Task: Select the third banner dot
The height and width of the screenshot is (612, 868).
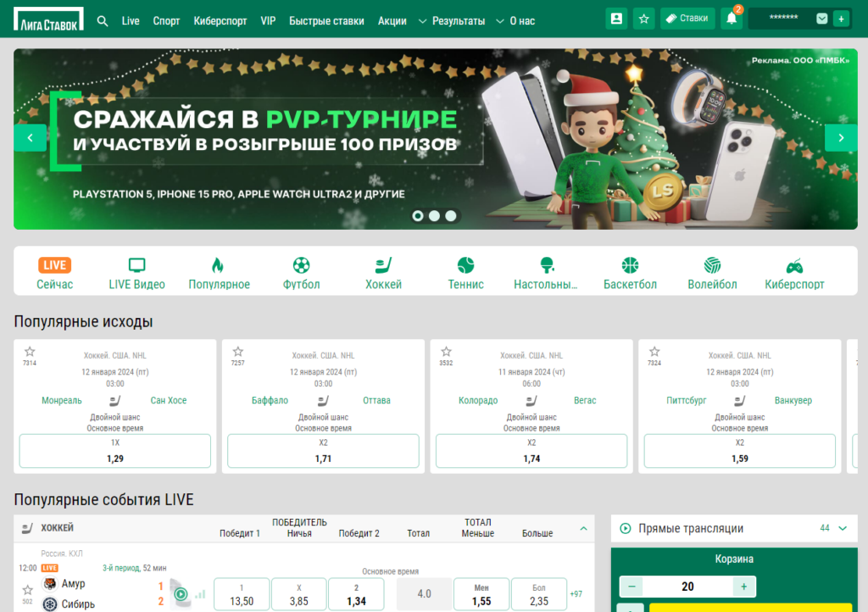Action: (451, 216)
